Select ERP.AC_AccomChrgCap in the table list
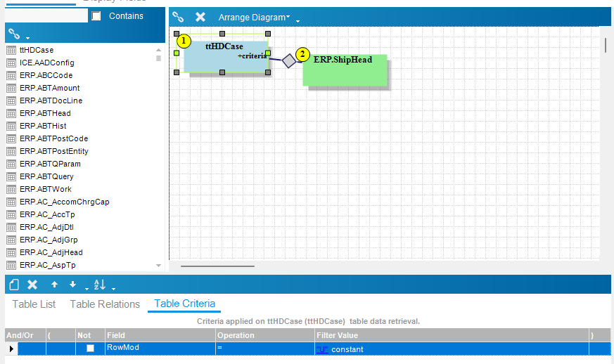The height and width of the screenshot is (364, 614). click(65, 202)
